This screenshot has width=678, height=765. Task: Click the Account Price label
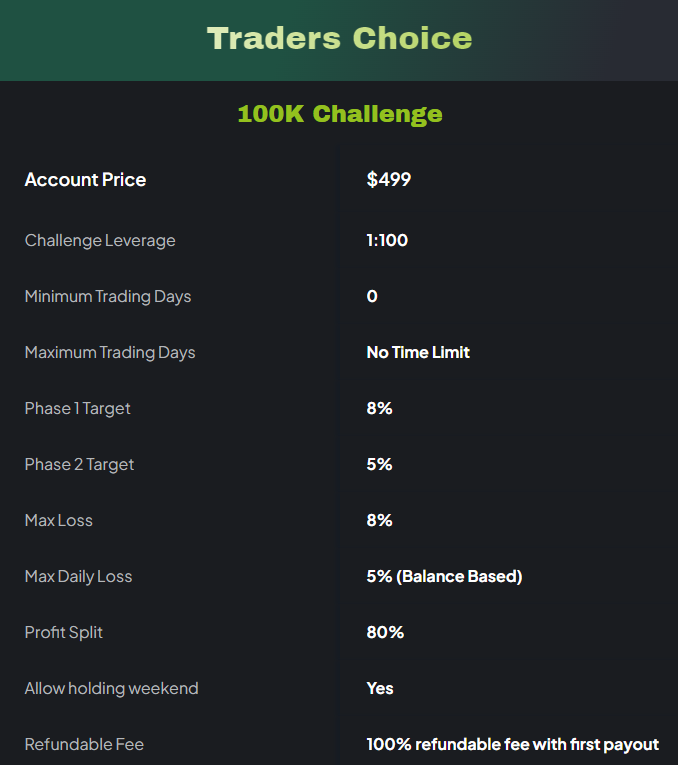pos(85,180)
